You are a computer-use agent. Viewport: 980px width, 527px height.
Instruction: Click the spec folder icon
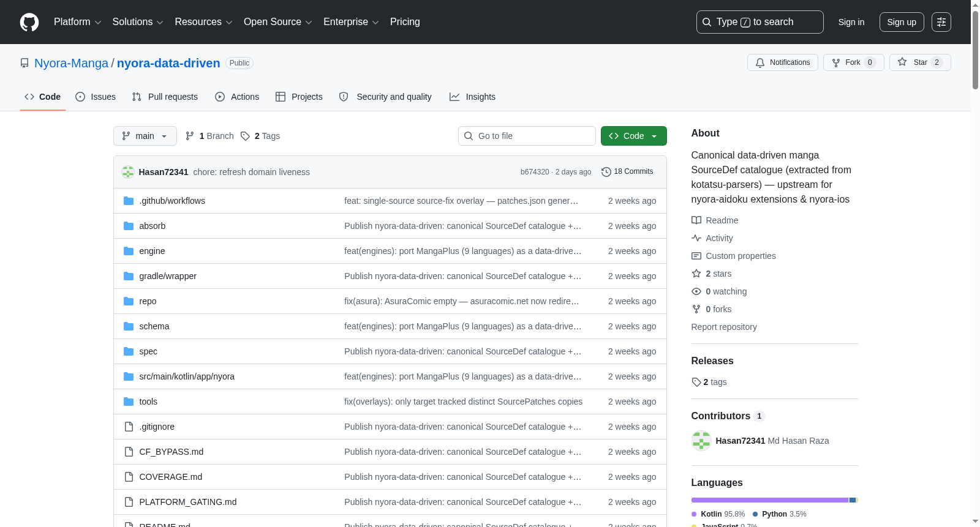[x=129, y=351]
